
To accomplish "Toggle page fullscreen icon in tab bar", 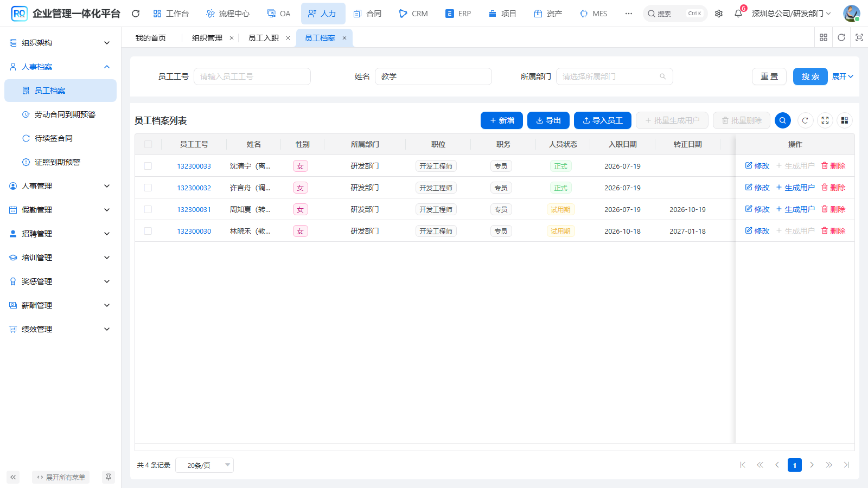I will tap(859, 37).
